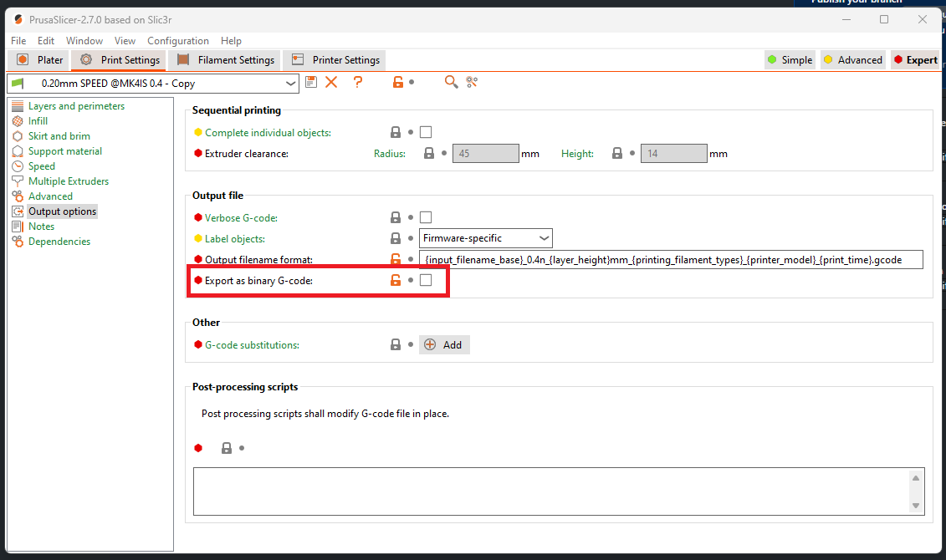Open the print preset dropdown
The width and height of the screenshot is (946, 560).
pyautogui.click(x=153, y=84)
